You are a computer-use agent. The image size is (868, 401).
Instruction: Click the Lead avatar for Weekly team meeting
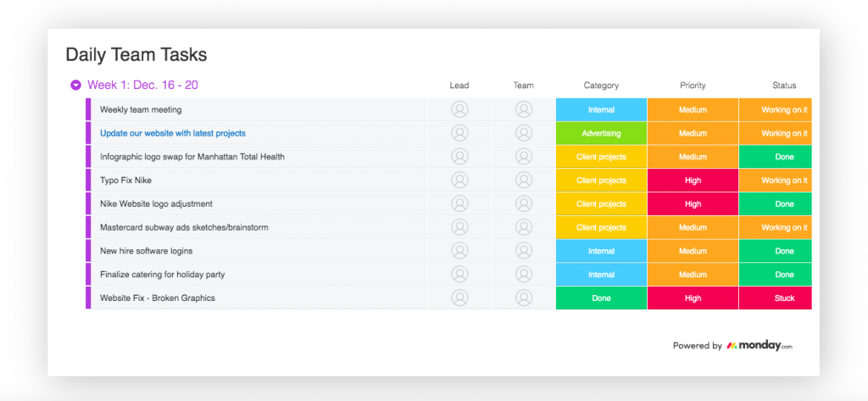point(459,109)
